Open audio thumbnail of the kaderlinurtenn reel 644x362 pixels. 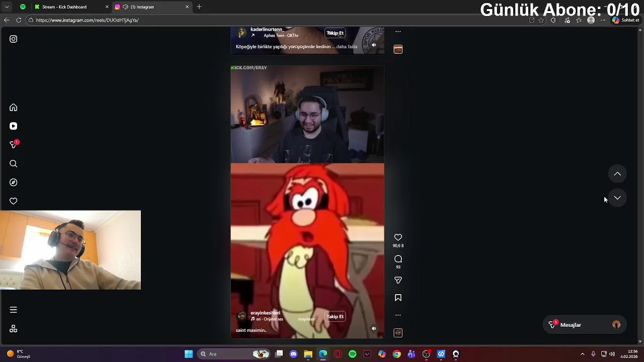(398, 49)
